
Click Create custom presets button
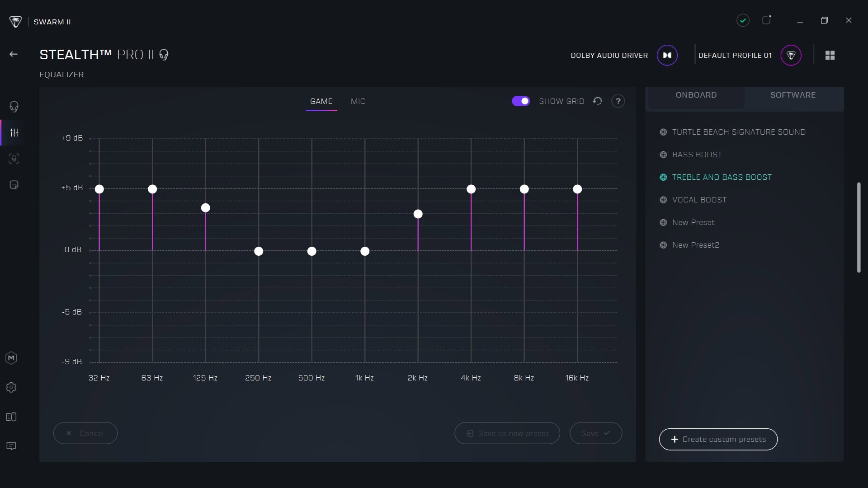pos(718,439)
